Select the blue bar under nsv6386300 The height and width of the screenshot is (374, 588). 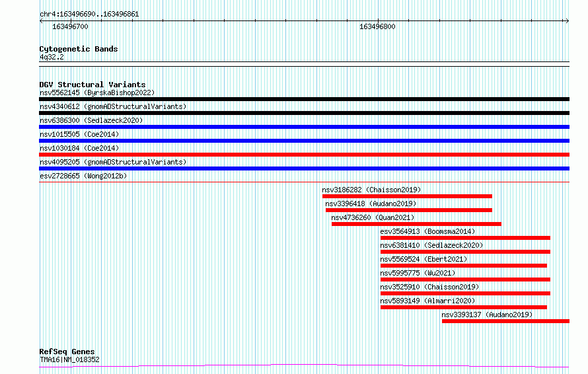[x=304, y=127]
